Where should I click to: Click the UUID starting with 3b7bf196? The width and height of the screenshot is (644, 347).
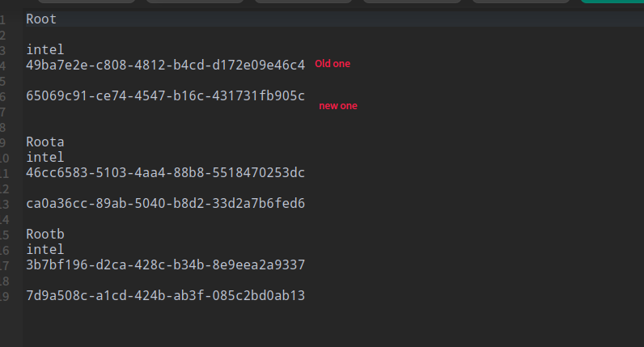165,264
